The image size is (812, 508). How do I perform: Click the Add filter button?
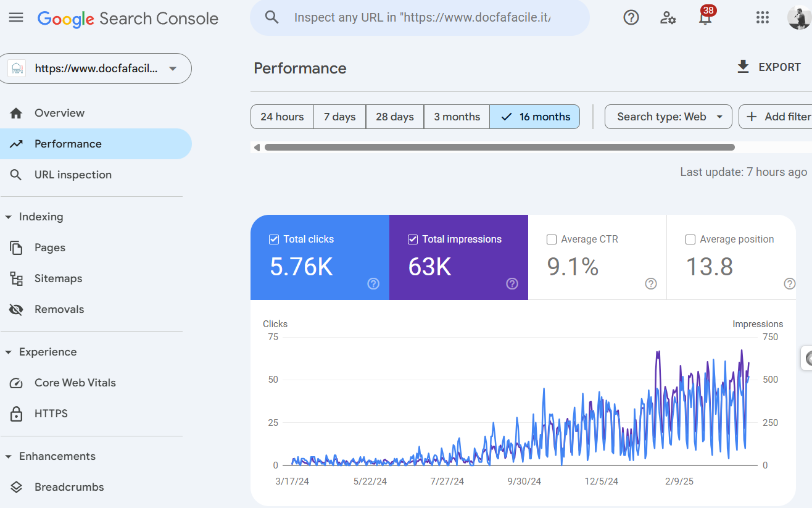click(777, 117)
